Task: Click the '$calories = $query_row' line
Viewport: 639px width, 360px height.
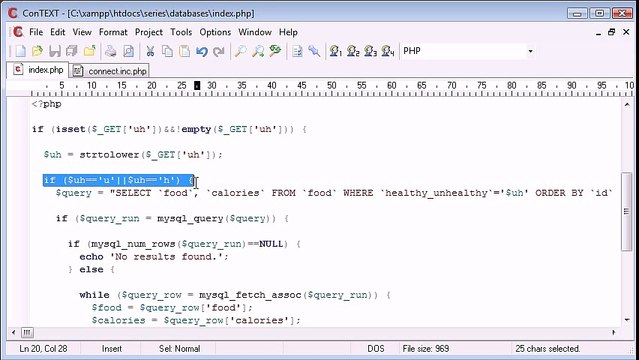Action: click(x=196, y=320)
